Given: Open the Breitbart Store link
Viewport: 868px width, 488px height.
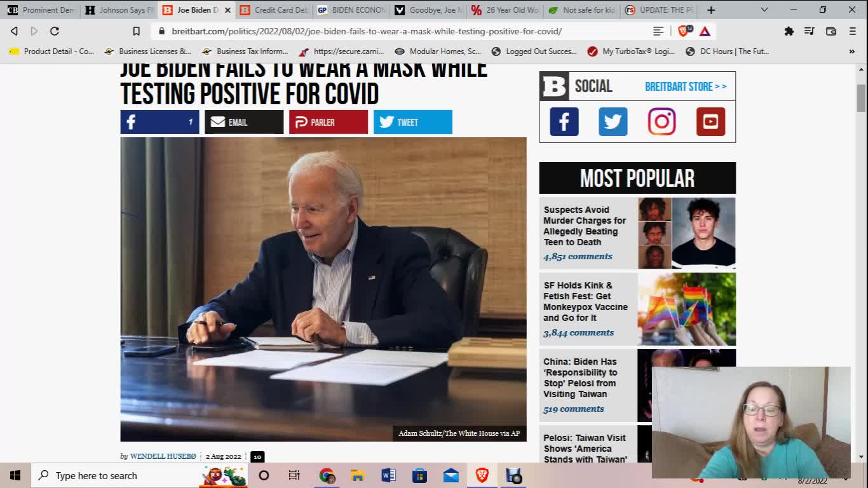Looking at the screenshot, I should click(x=686, y=86).
